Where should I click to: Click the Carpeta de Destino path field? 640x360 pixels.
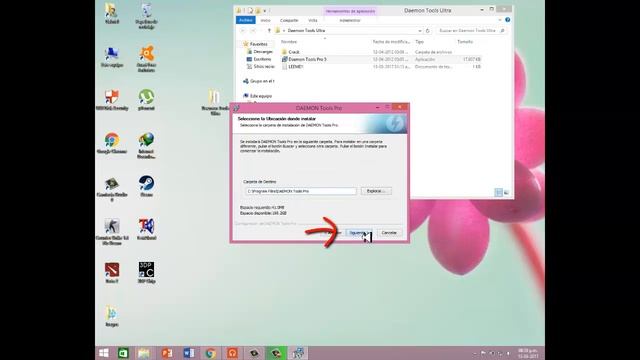click(301, 191)
